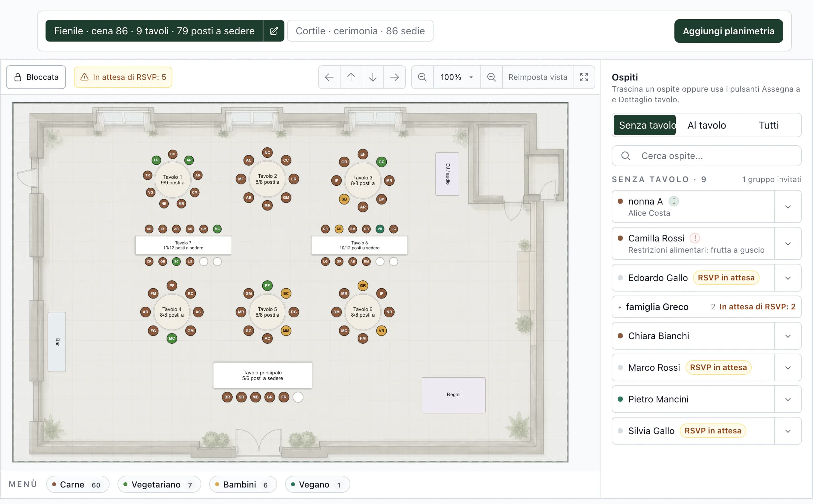This screenshot has width=813, height=504.
Task: Zoom in with the plus magnifier
Action: point(491,77)
